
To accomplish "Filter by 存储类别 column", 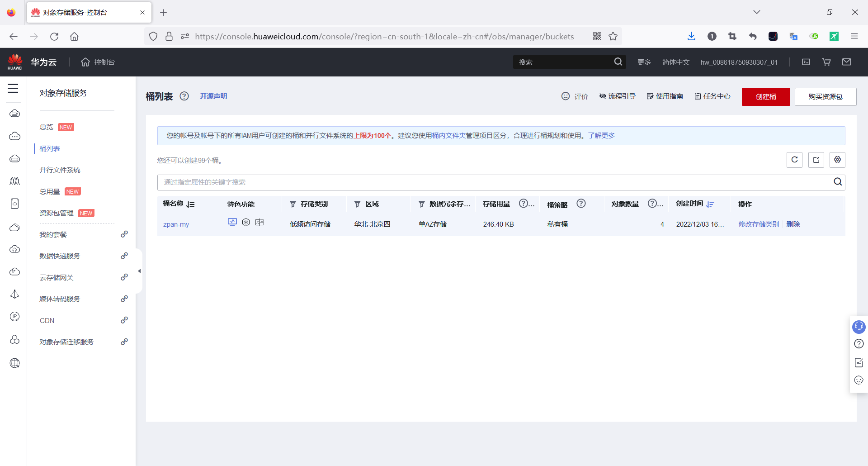I will (x=293, y=204).
